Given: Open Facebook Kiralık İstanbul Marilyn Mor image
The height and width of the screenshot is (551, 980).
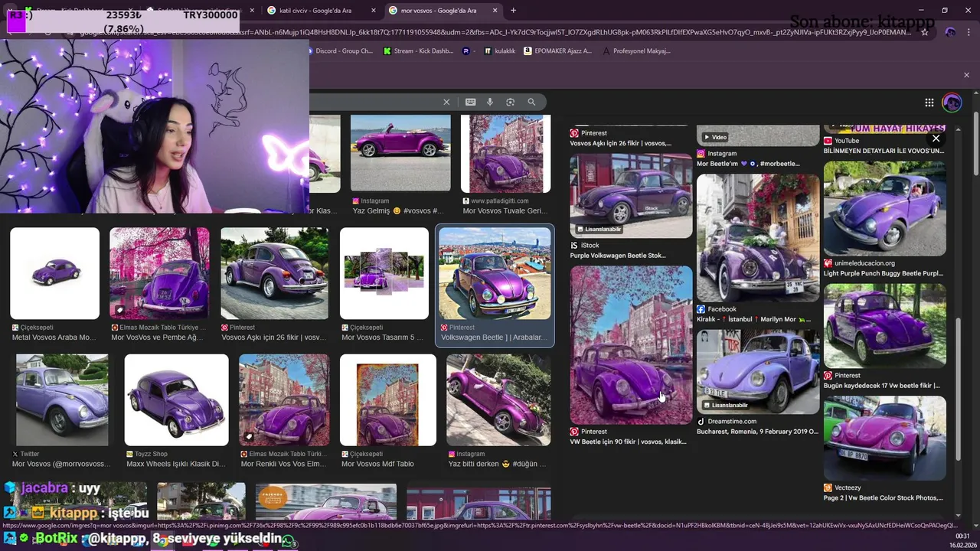Looking at the screenshot, I should coord(758,237).
